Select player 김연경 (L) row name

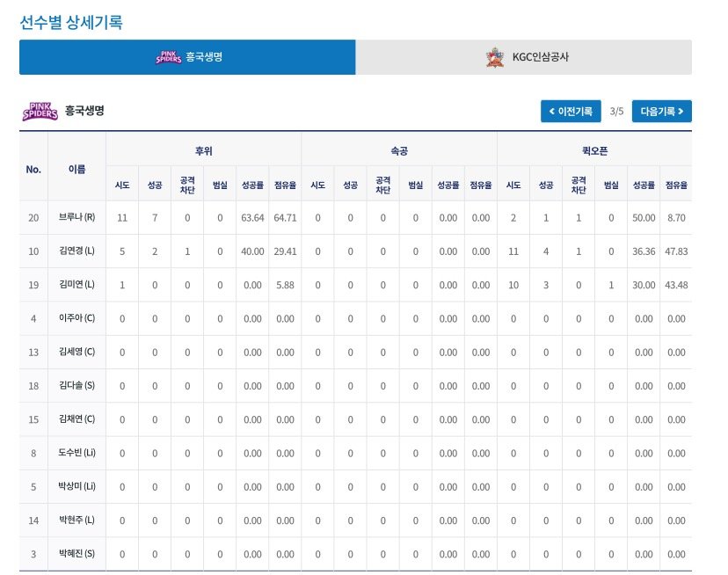tap(76, 251)
